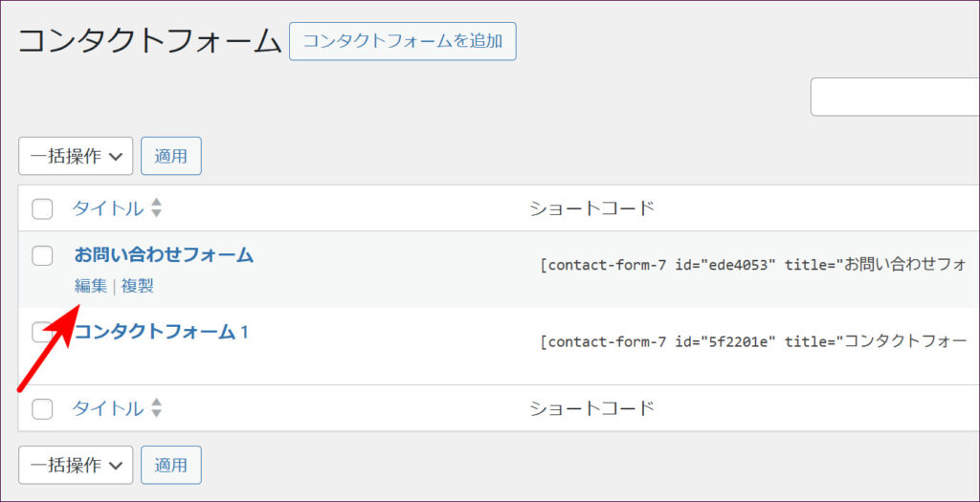
Task: Open the お問い合わせフォーム title link
Action: click(x=164, y=255)
